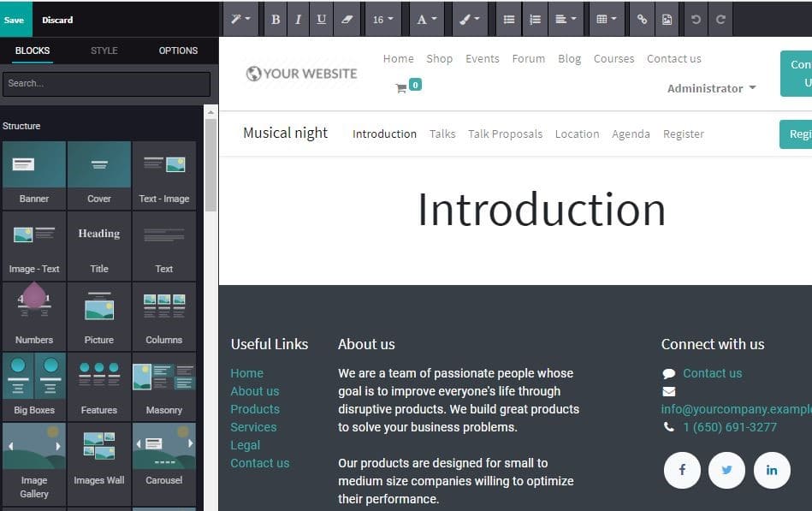Redo the last edit
Viewport: 812px width, 511px height.
[x=720, y=20]
